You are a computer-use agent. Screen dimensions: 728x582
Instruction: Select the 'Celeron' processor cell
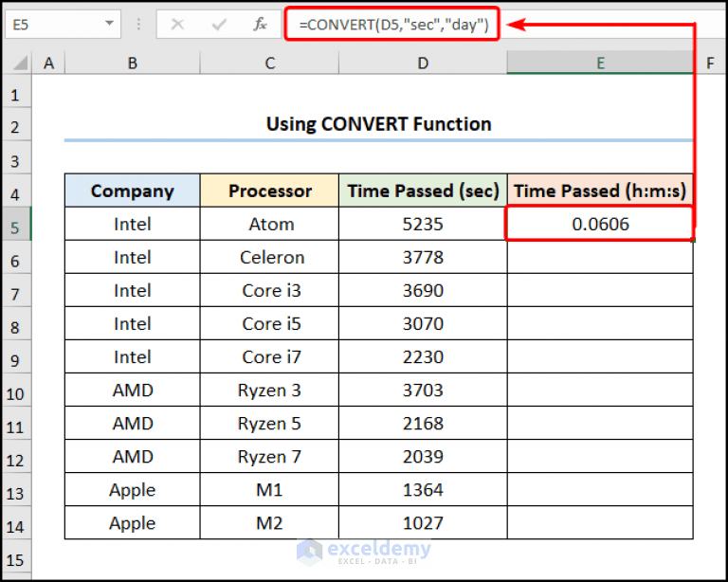(x=270, y=257)
